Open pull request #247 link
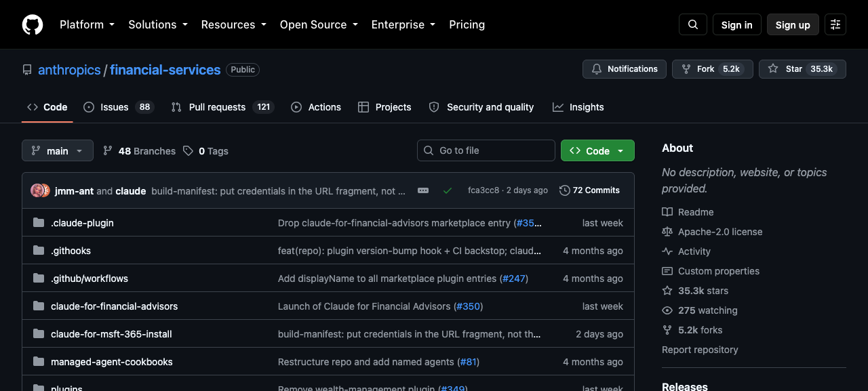The image size is (868, 391). 513,279
